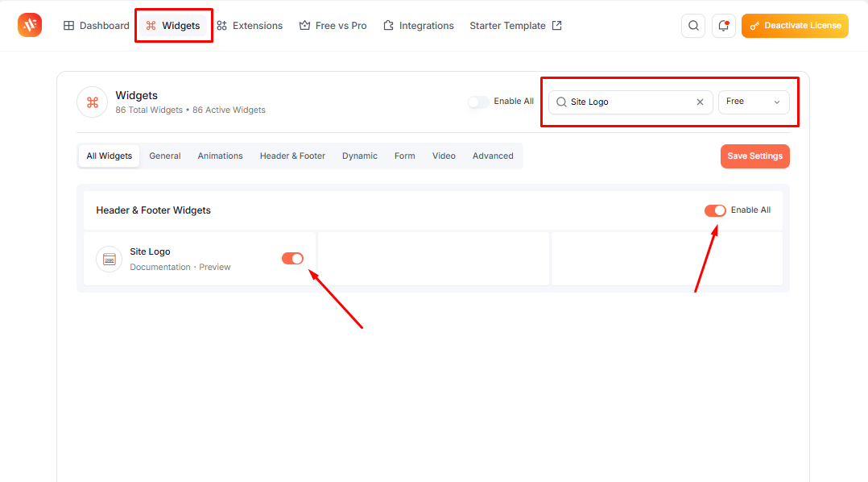This screenshot has height=482, width=868.
Task: Open the Widgets menu item
Action: 172,26
